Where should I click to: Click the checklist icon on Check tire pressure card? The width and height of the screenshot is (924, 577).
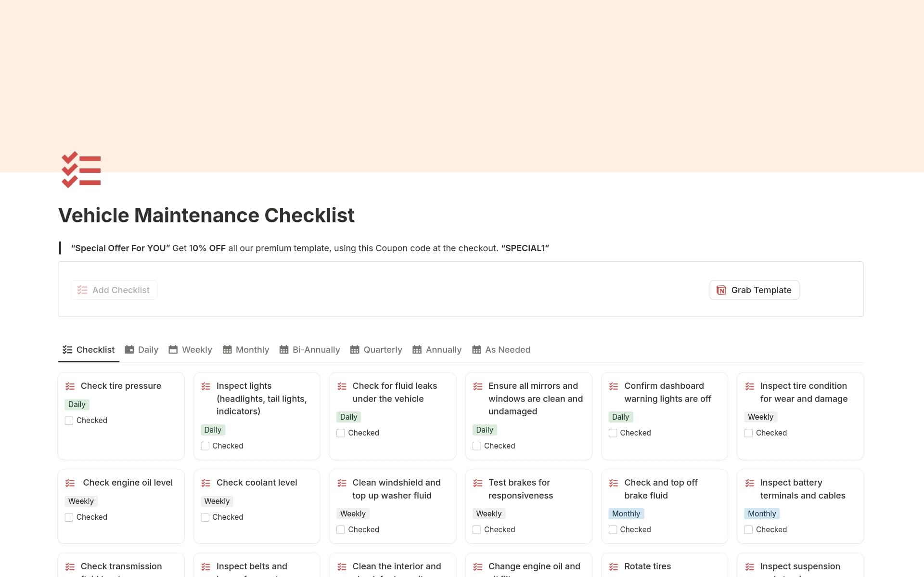(70, 386)
